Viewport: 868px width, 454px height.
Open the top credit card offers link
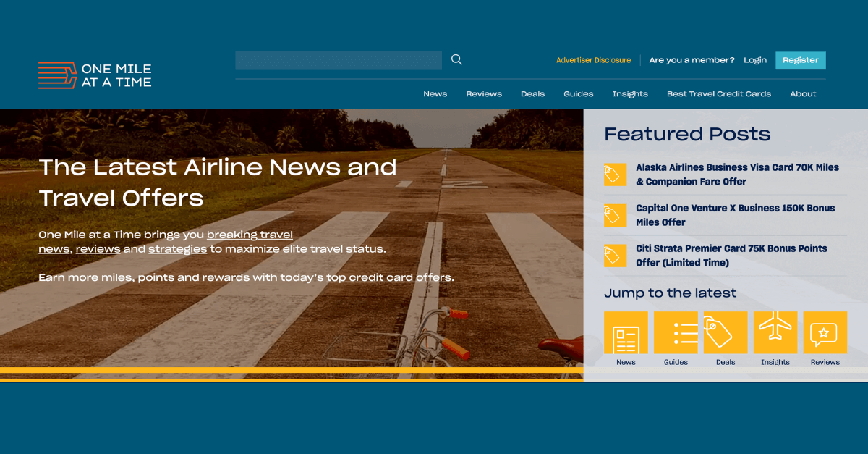[388, 277]
